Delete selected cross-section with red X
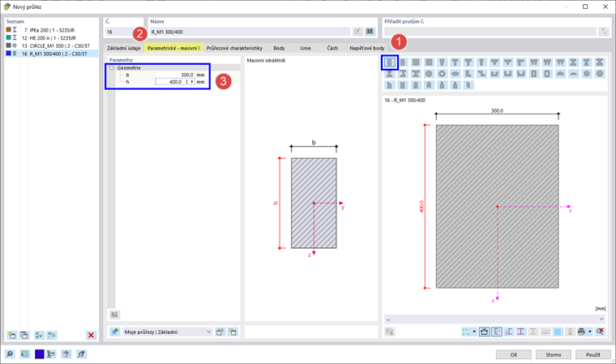The height and width of the screenshot is (364, 616). point(91,335)
